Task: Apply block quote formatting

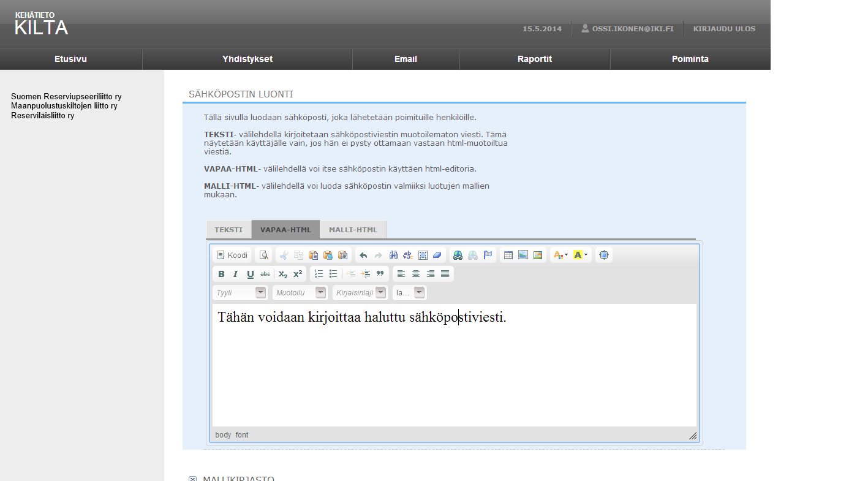Action: pyautogui.click(x=380, y=274)
